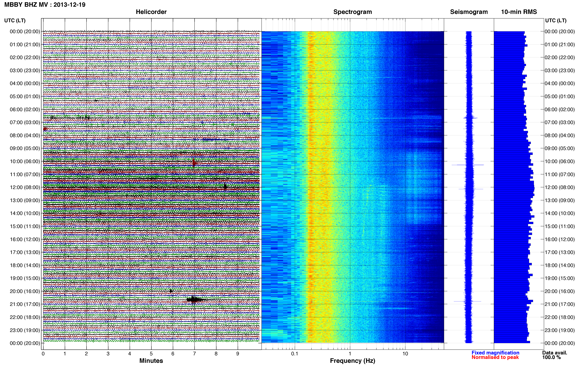The width and height of the screenshot is (588, 368).
Task: Click the left 'UTC (LT)' axis label
Action: pos(15,20)
